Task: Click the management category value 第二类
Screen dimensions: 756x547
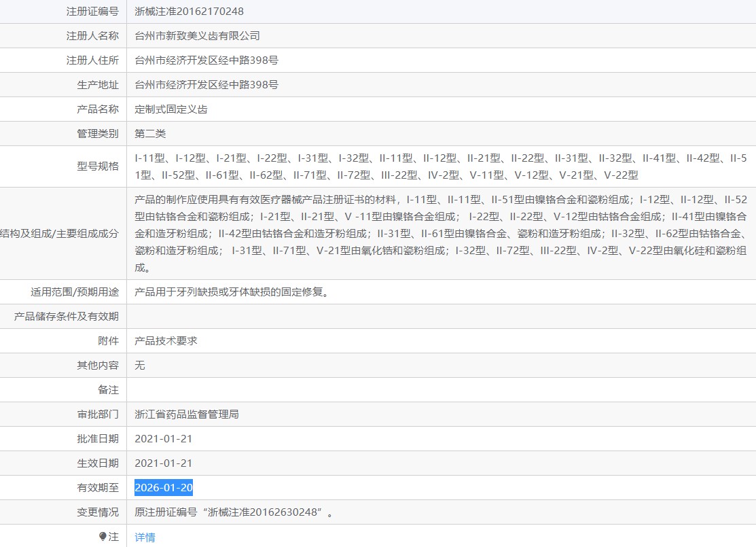Action: coord(150,134)
